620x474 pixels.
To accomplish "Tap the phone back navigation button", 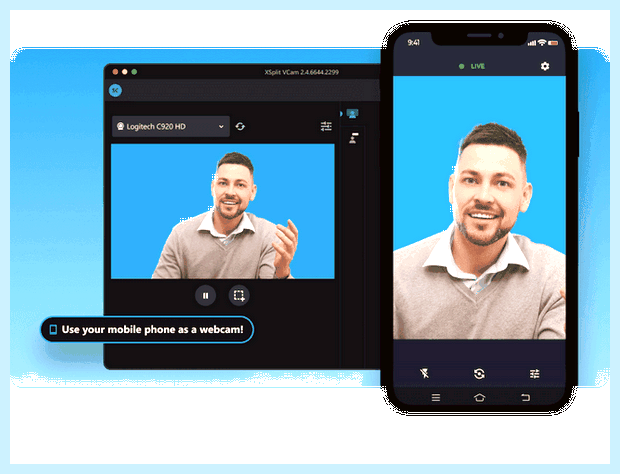I will tap(525, 397).
